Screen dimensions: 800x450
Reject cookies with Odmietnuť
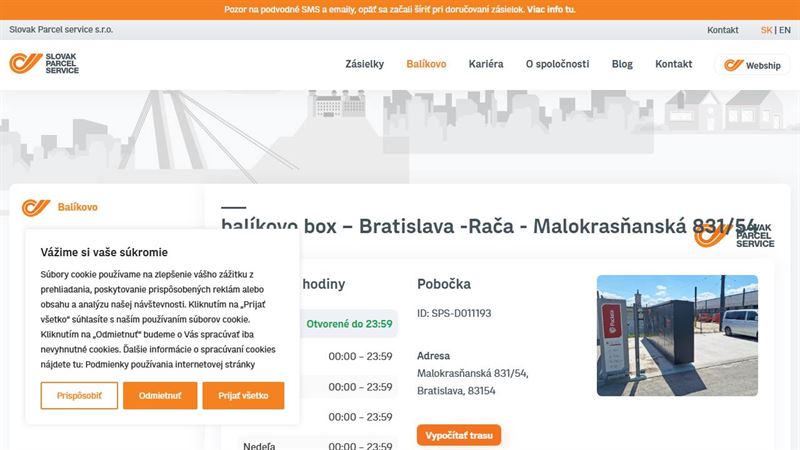160,395
